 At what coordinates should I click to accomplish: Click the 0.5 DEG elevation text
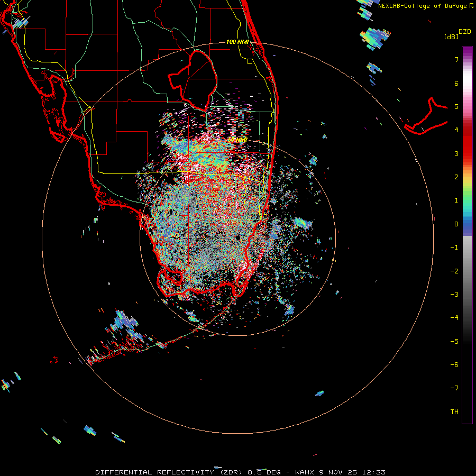tap(263, 472)
